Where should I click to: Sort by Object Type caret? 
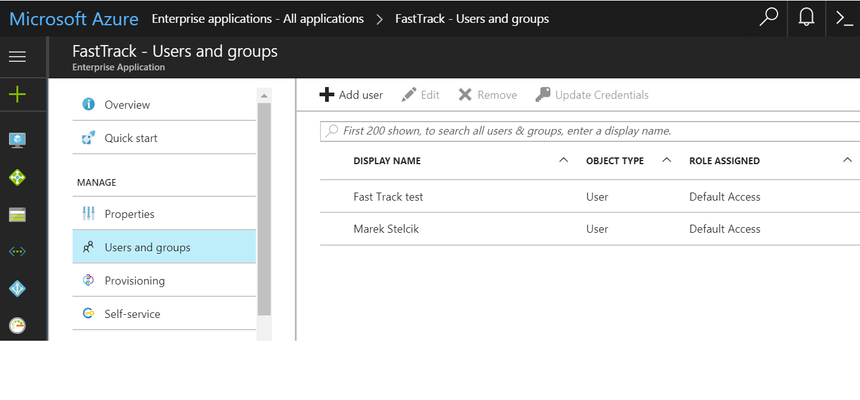(x=666, y=160)
